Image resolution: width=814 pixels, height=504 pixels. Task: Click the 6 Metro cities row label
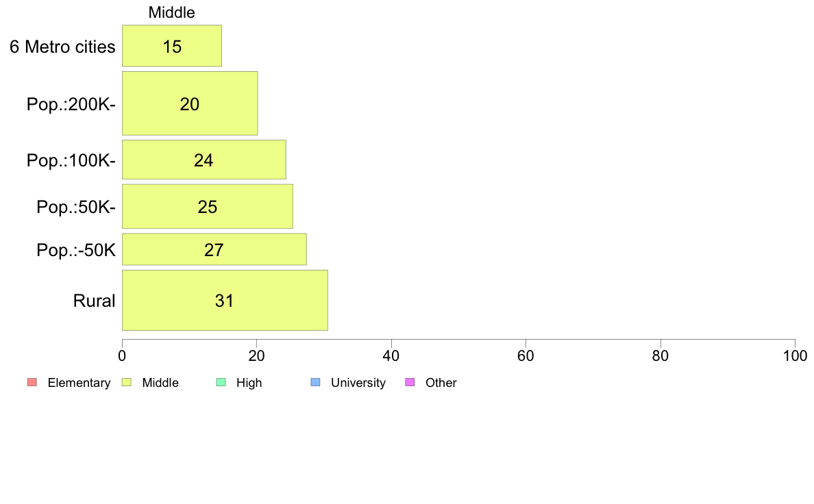tap(62, 47)
